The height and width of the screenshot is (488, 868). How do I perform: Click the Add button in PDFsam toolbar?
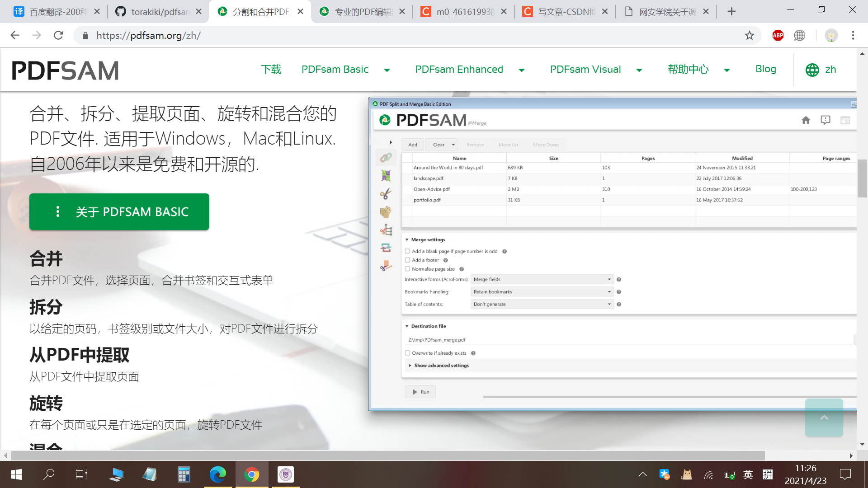pyautogui.click(x=413, y=145)
